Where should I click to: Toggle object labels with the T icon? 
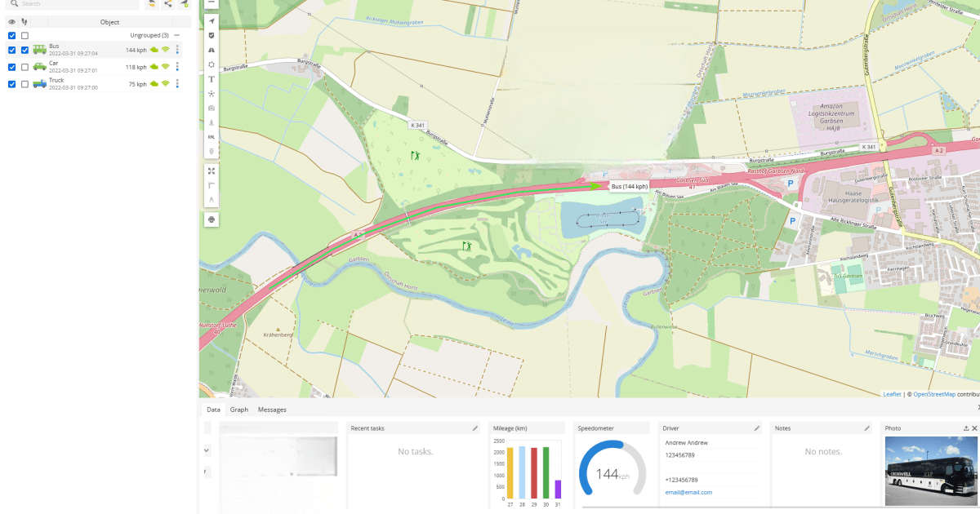coord(212,79)
